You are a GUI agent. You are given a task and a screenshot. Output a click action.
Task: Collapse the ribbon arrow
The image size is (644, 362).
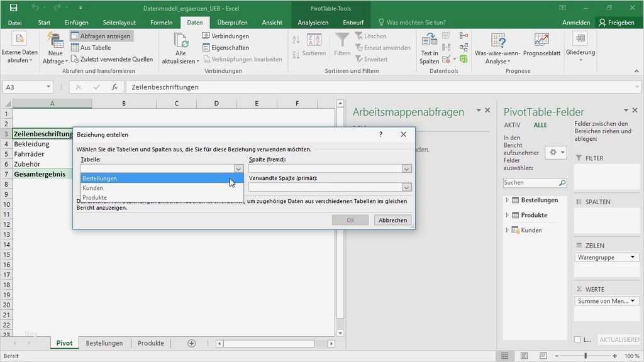pyautogui.click(x=636, y=71)
